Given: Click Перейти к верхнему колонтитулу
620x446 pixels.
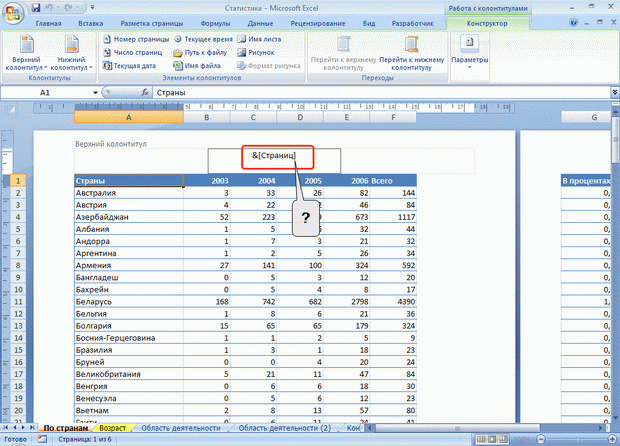Looking at the screenshot, I should (343, 53).
